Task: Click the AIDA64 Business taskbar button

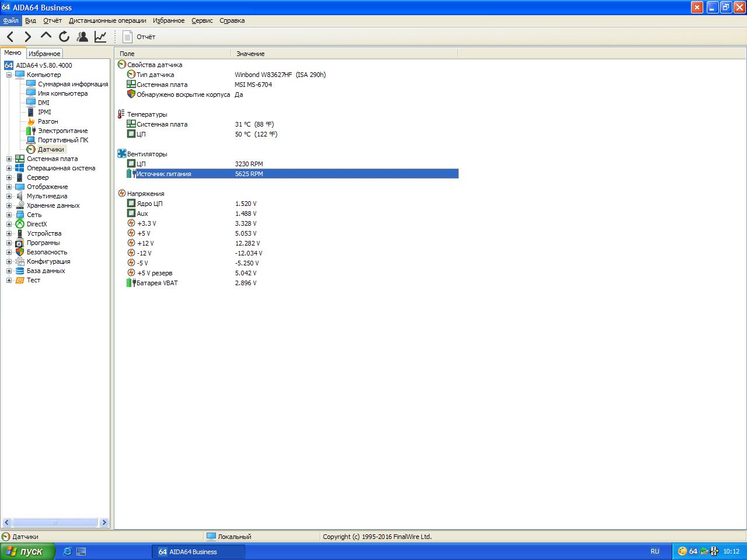Action: point(198,551)
